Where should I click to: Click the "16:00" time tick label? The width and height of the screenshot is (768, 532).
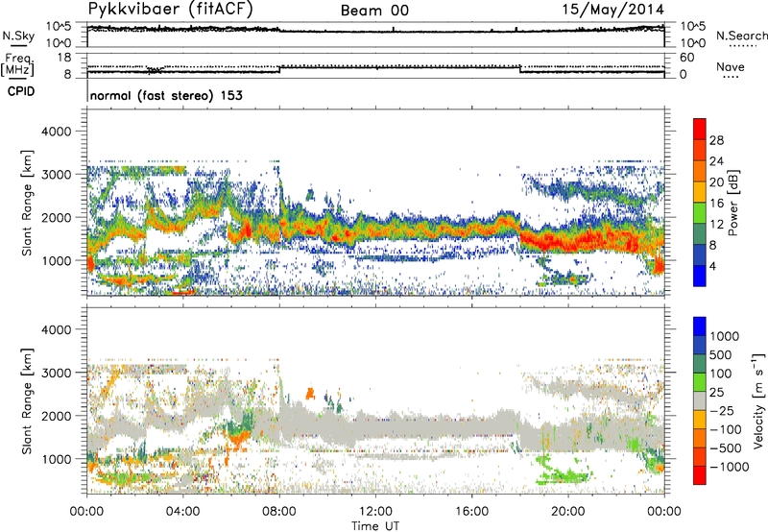click(x=471, y=512)
